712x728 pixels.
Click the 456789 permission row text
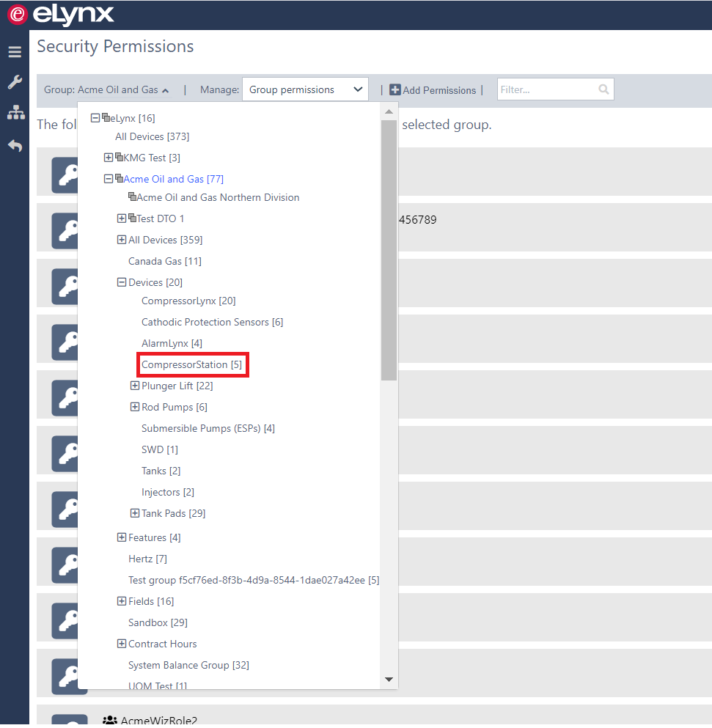tap(417, 220)
